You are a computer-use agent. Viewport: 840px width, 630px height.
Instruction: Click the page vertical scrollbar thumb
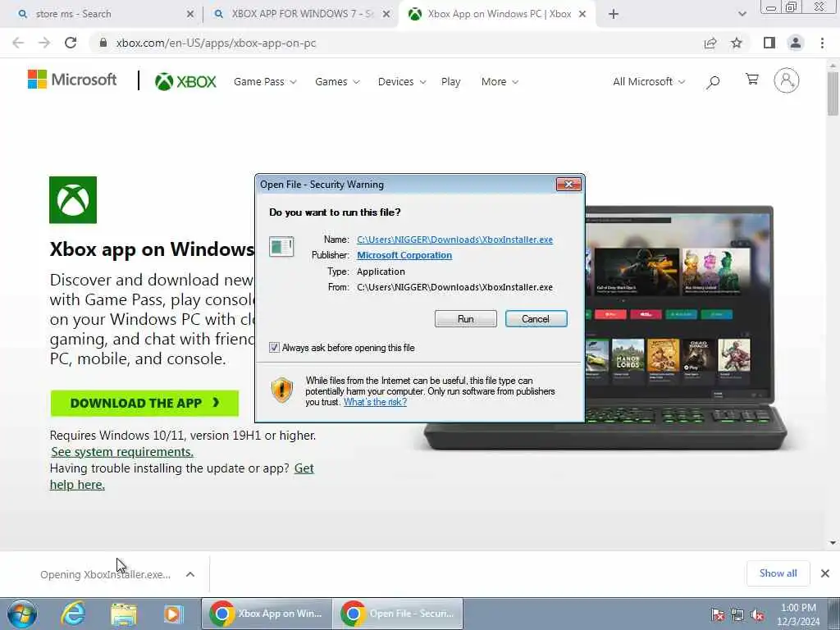click(x=833, y=93)
